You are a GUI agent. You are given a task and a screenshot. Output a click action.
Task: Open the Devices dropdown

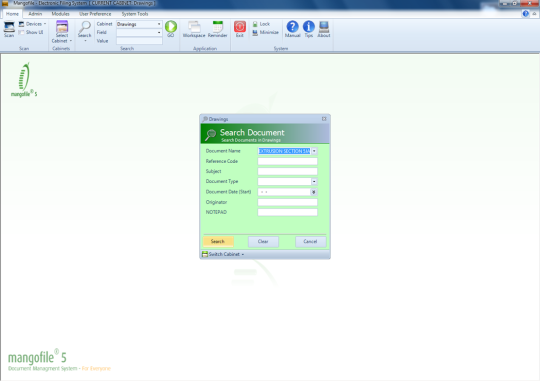(32, 24)
